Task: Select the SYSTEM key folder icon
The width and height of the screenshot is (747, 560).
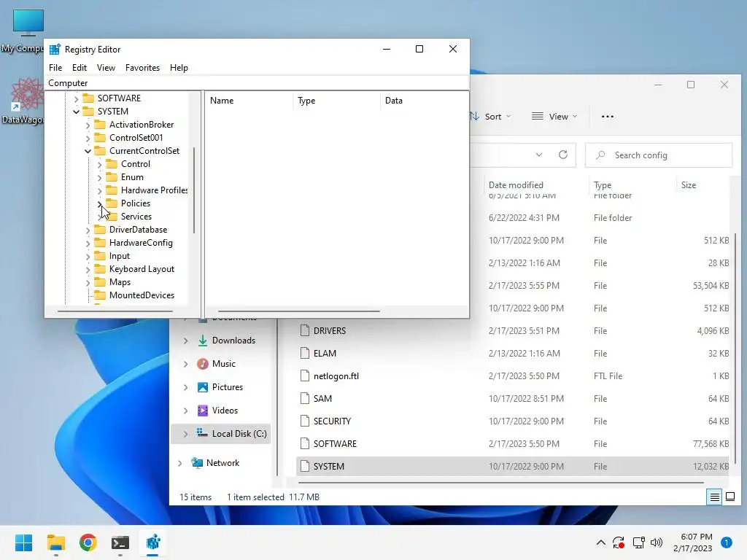Action: pos(88,112)
